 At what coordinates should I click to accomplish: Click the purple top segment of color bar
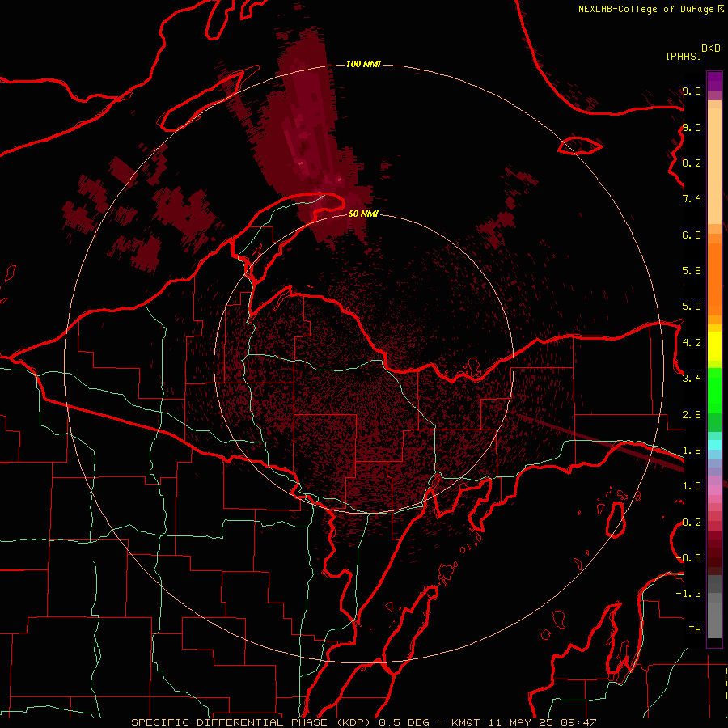[x=714, y=81]
